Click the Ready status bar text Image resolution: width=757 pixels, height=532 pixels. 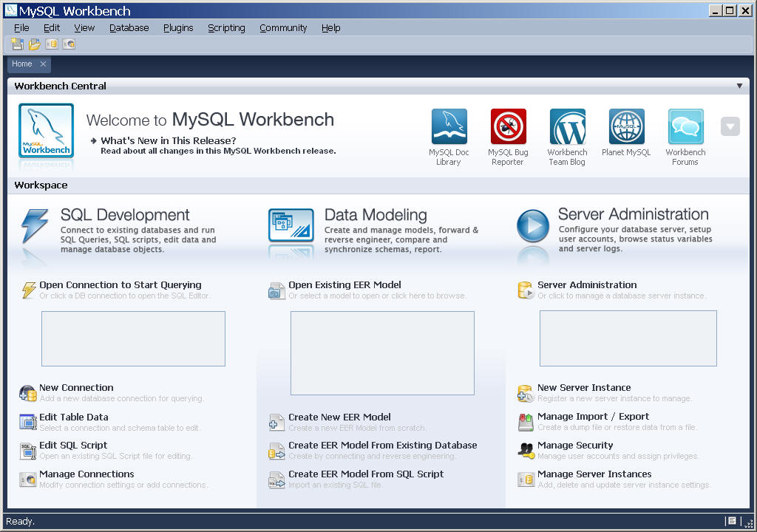pyautogui.click(x=20, y=522)
